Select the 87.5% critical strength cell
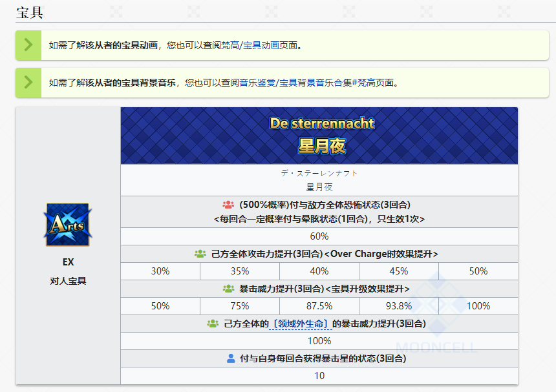Screen dimensions: 556x392 [x=319, y=306]
